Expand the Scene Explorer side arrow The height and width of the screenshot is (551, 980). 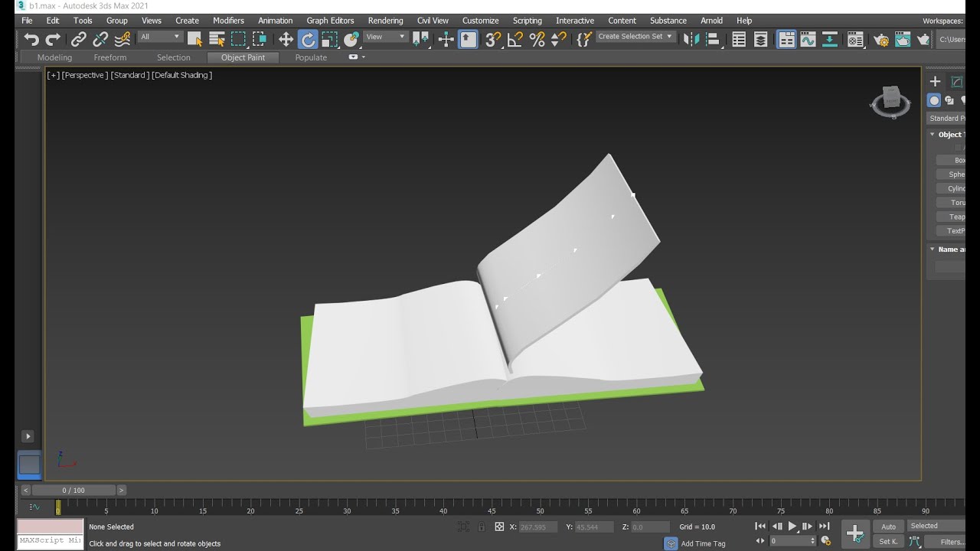tap(28, 436)
